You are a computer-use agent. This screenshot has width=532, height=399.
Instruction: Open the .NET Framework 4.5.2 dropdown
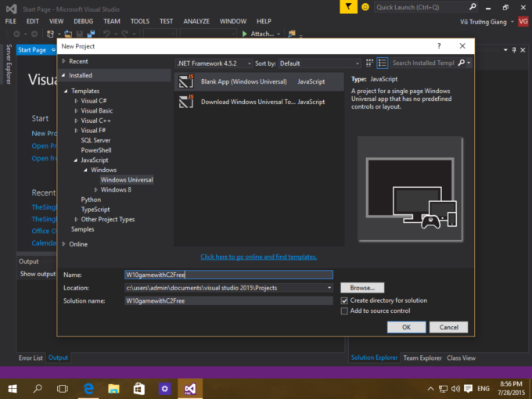(214, 63)
